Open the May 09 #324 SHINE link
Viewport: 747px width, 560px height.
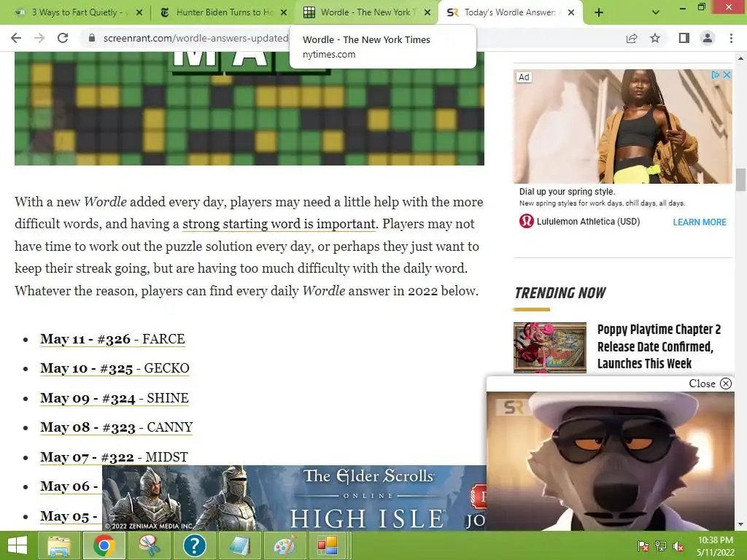point(115,398)
